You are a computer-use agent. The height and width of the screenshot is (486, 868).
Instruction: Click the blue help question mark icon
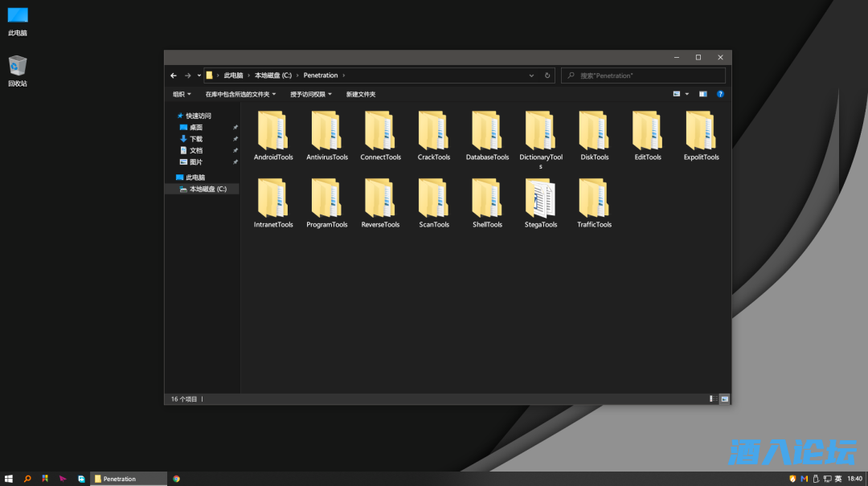720,94
